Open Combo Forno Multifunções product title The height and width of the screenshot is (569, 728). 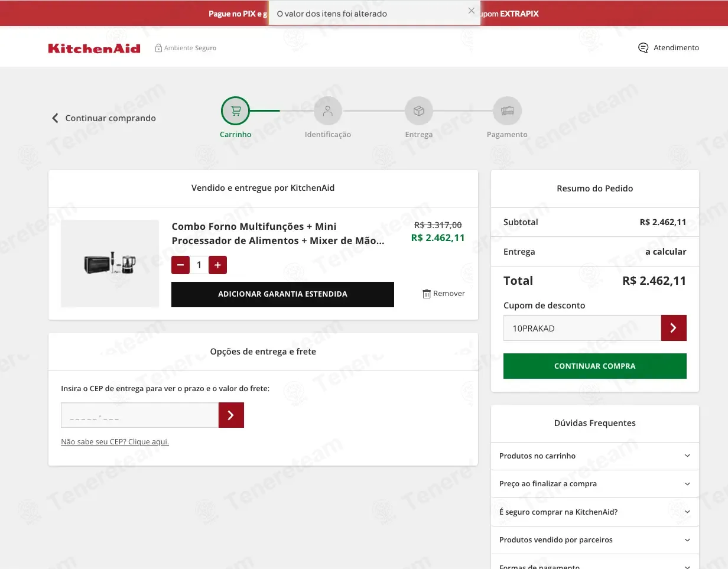click(x=278, y=233)
